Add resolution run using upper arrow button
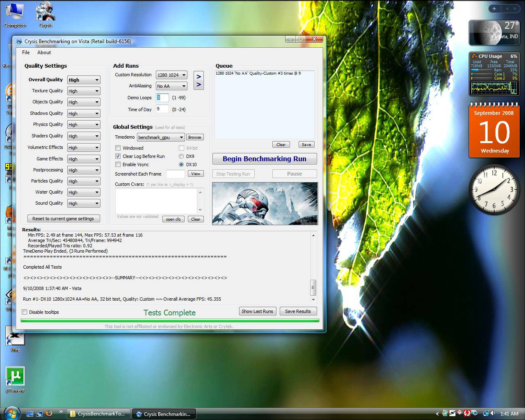Viewport: 525px width, 420px height. click(x=199, y=76)
